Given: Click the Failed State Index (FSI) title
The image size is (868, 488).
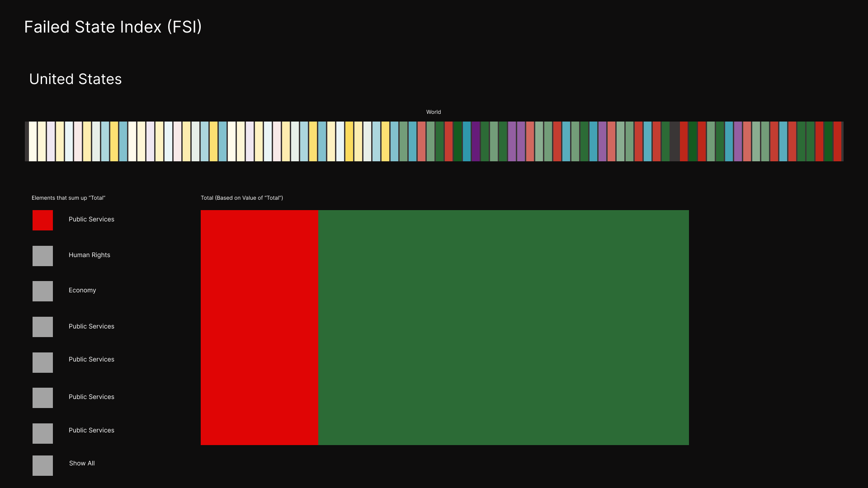Looking at the screenshot, I should (113, 27).
